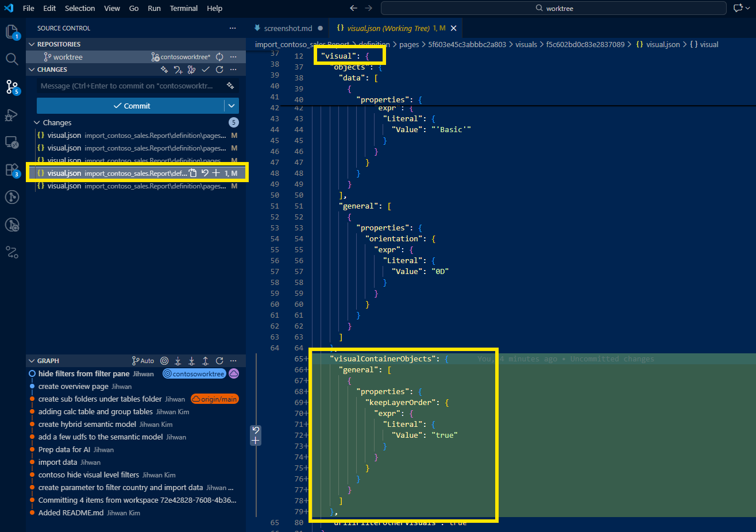Close the visual.json Working Tree tab

coord(453,28)
